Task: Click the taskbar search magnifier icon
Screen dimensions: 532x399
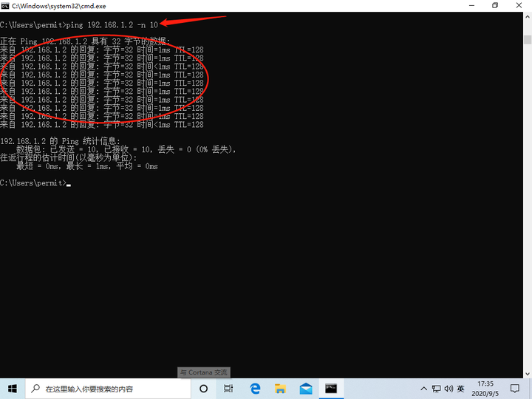Action: point(35,389)
